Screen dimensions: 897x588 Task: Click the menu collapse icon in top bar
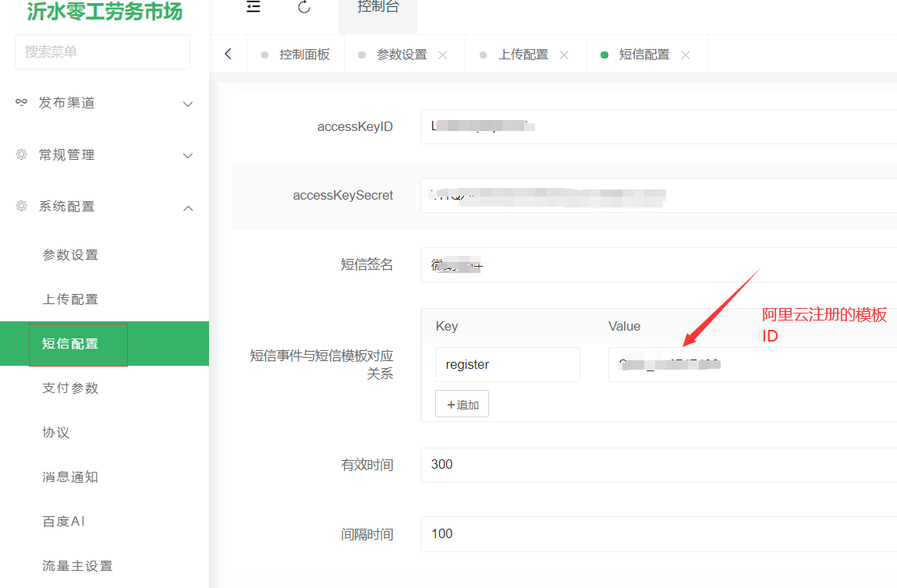[x=253, y=7]
